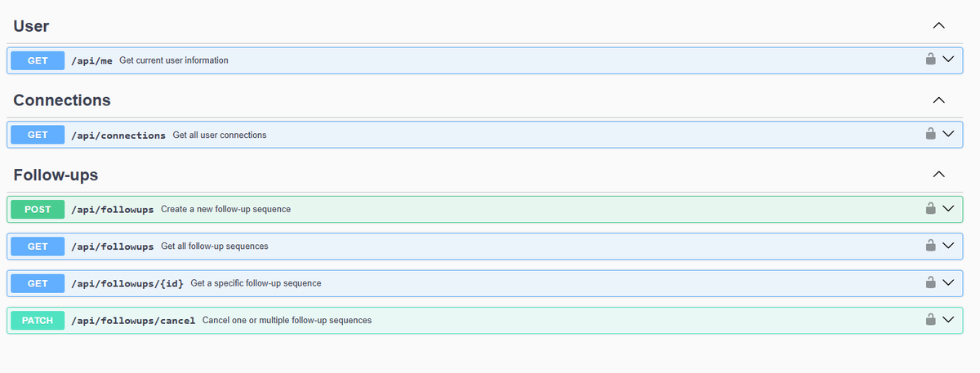
Task: Expand the /api/me endpoint with its arrow
Action: [948, 60]
